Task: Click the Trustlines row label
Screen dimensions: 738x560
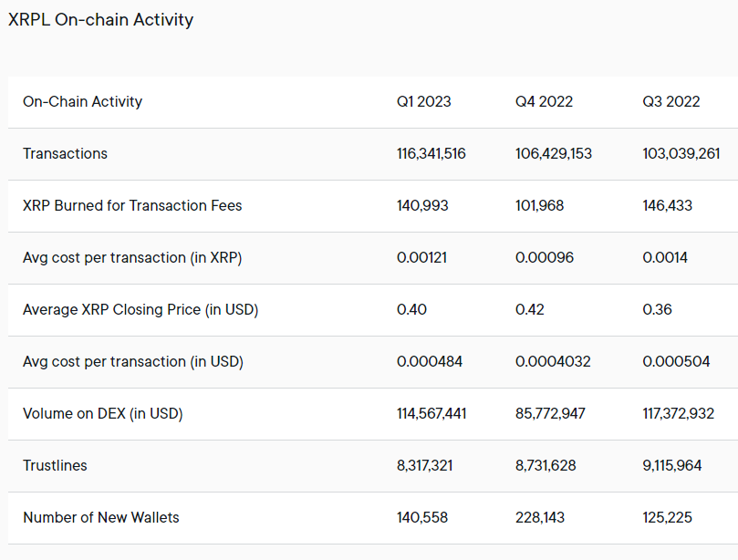Action: [55, 465]
